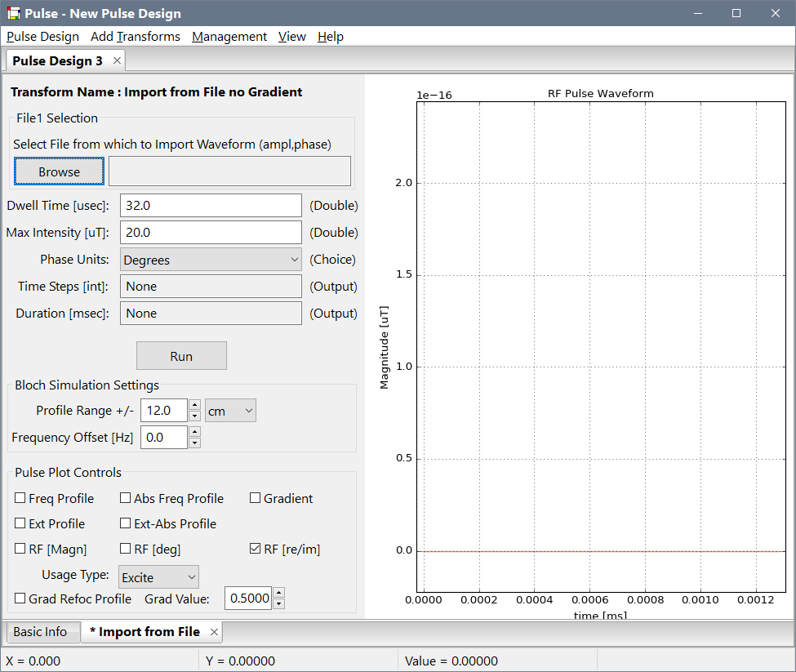Click the Dwell Time input field
Image resolution: width=796 pixels, height=672 pixels.
pyautogui.click(x=211, y=206)
